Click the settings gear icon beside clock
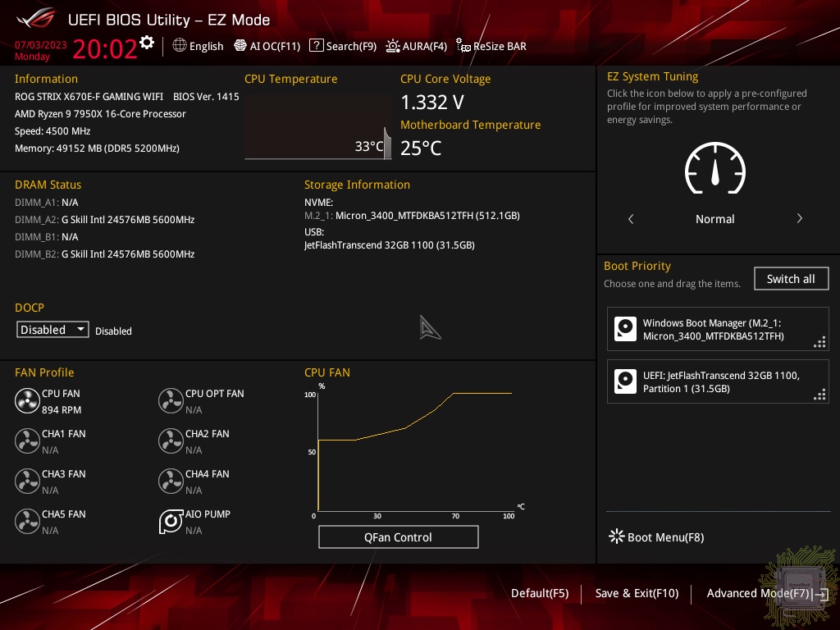Screen dimensions: 840x630 (x=147, y=43)
